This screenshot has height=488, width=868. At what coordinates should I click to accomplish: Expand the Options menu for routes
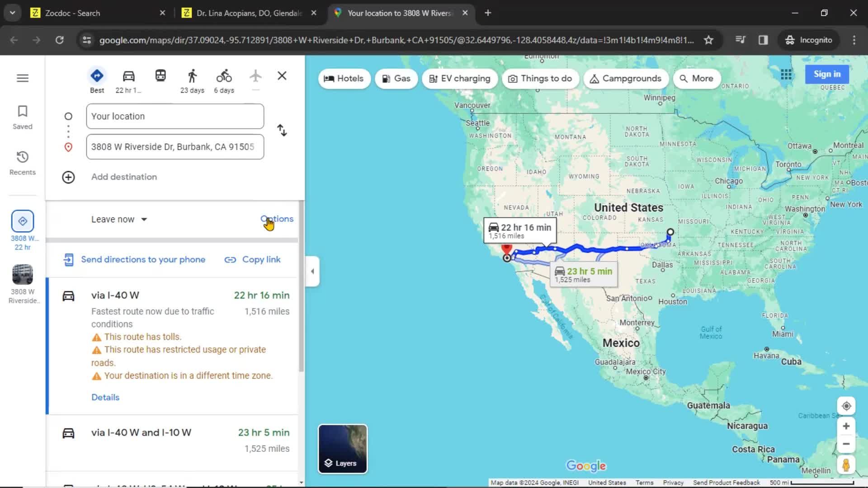tap(277, 219)
